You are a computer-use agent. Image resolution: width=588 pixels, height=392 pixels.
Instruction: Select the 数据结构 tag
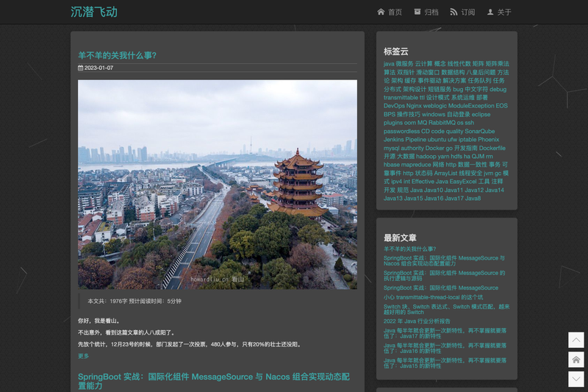453,72
